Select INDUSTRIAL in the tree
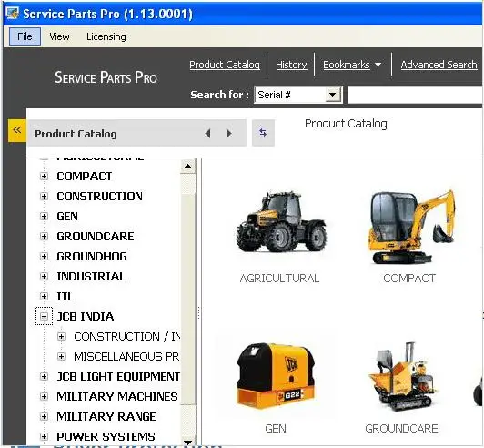This screenshot has width=484, height=448. [91, 276]
